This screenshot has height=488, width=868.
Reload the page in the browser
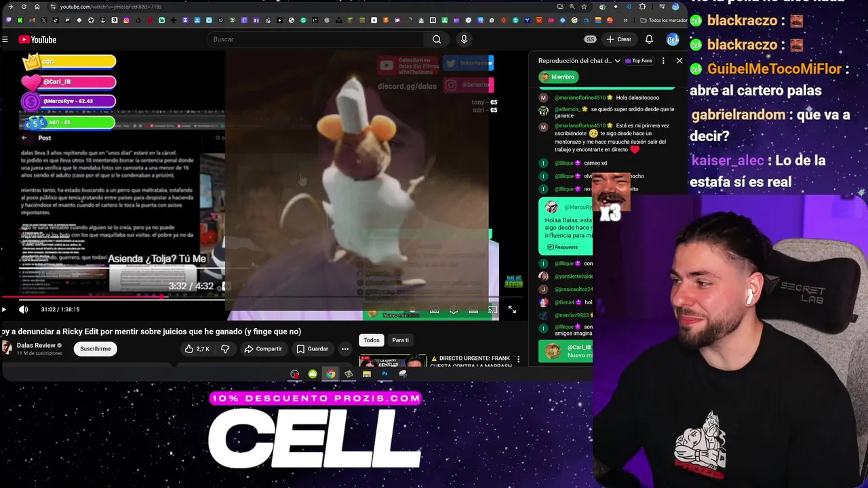click(x=24, y=7)
